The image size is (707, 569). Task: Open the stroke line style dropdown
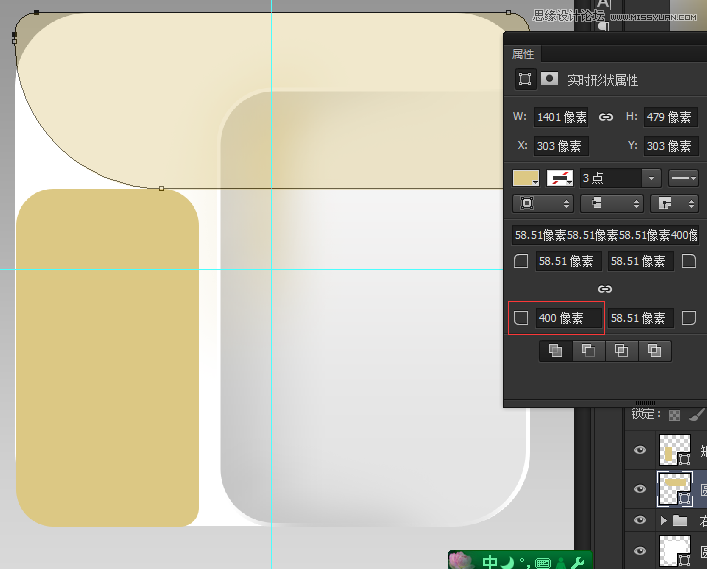point(683,178)
